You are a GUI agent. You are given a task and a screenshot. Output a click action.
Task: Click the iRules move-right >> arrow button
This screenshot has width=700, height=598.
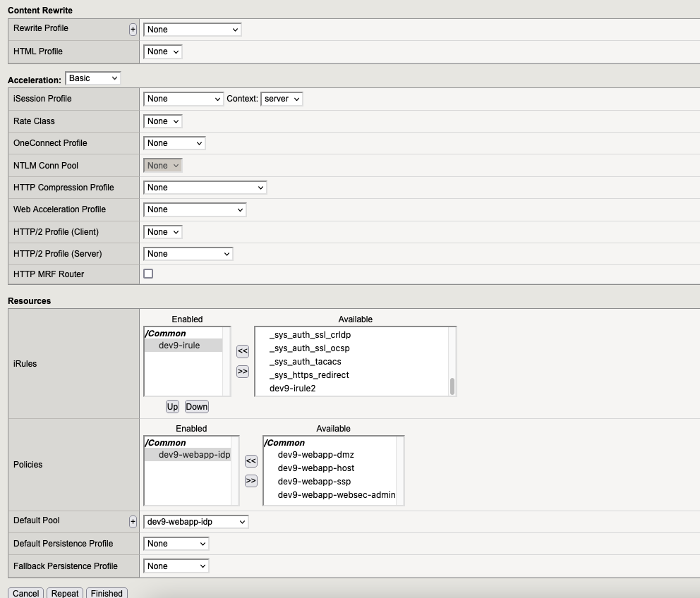[x=243, y=371]
